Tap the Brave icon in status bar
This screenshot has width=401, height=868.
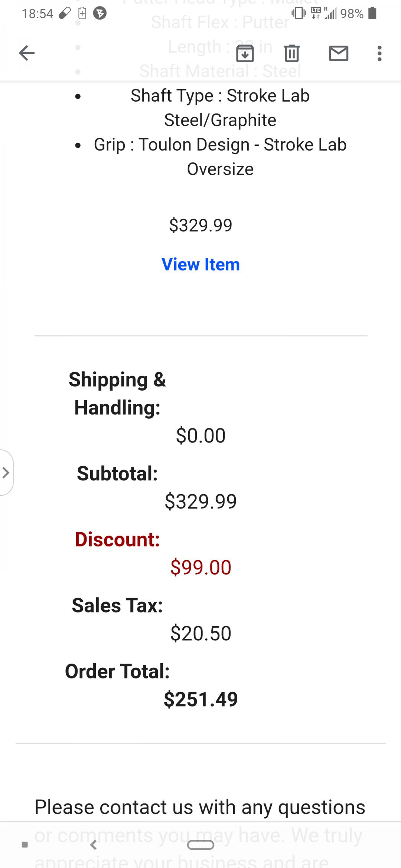click(100, 14)
